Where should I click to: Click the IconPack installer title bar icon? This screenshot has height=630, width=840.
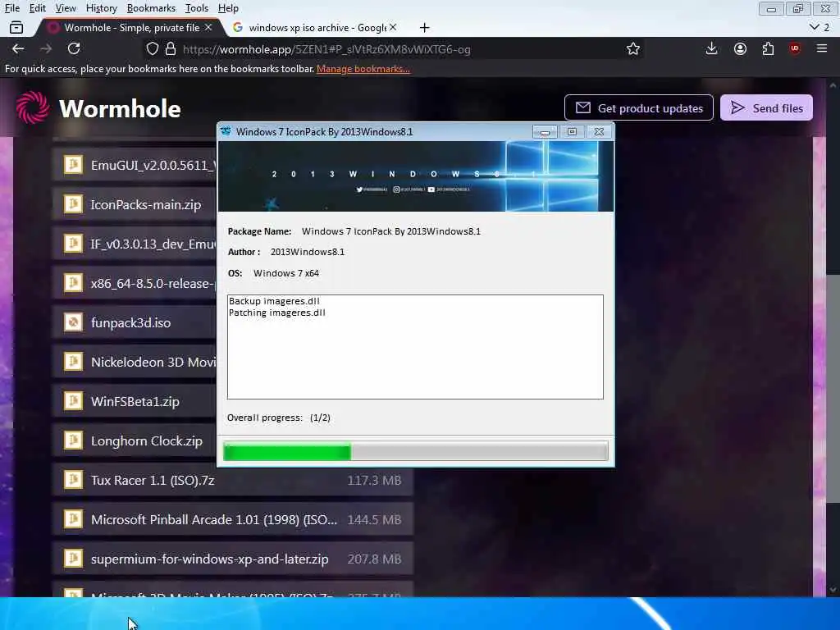coord(226,132)
